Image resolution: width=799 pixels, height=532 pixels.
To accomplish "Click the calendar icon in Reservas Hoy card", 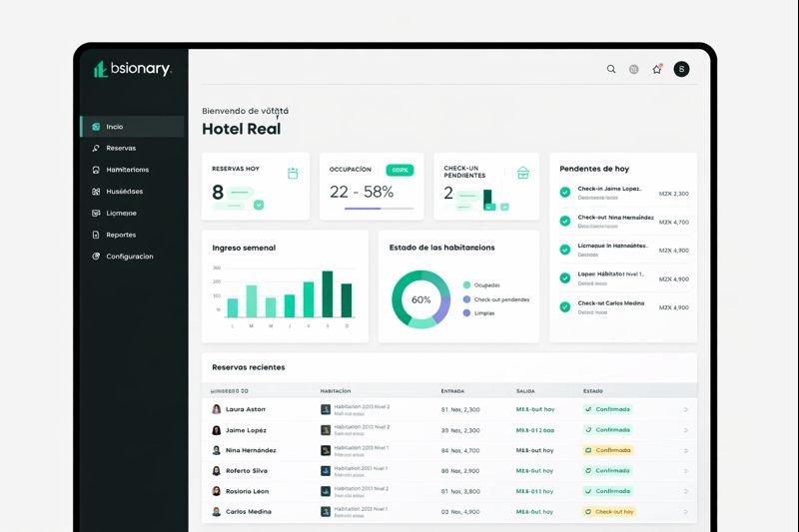I will 293,173.
